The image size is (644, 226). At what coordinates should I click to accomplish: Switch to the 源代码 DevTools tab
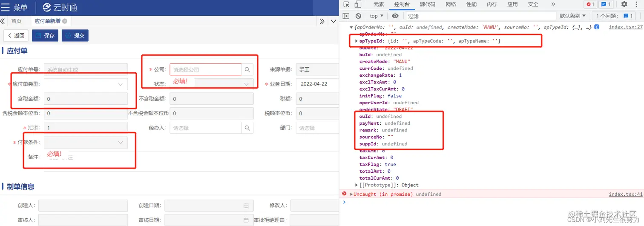[428, 4]
